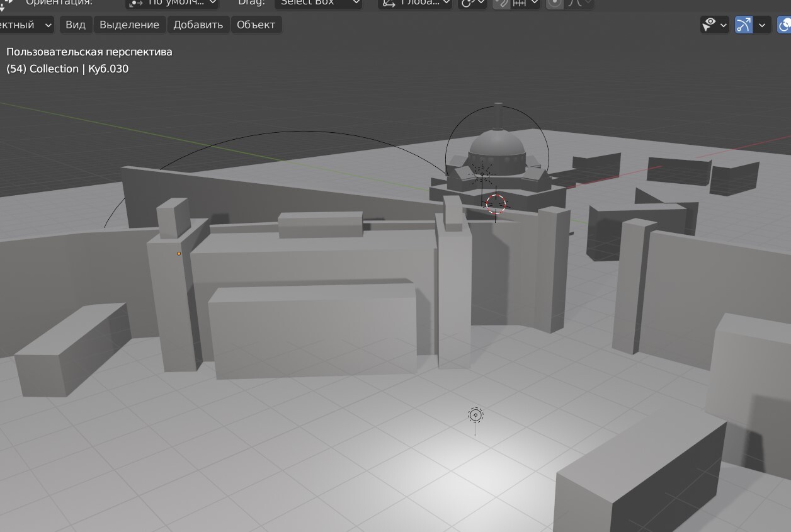This screenshot has height=532, width=791.
Task: Open the Объект menu
Action: 256,25
